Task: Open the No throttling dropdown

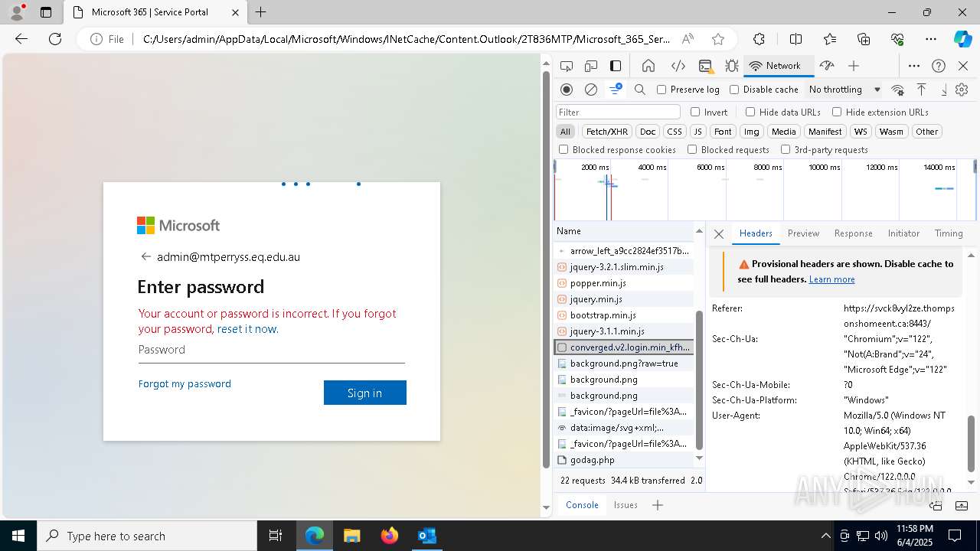Action: click(844, 90)
